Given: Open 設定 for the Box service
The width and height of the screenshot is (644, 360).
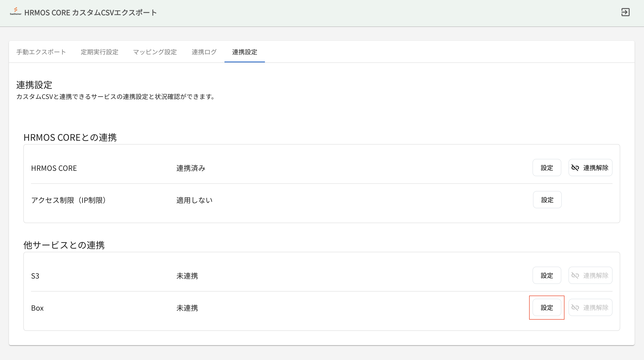Looking at the screenshot, I should point(546,307).
